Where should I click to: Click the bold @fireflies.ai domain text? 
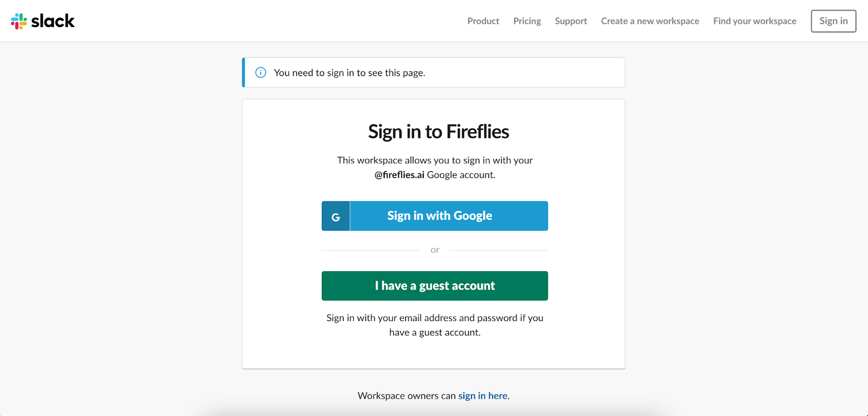pyautogui.click(x=399, y=175)
